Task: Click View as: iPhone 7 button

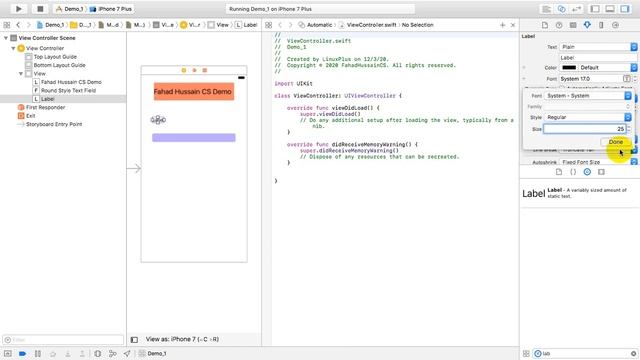Action: [182, 339]
